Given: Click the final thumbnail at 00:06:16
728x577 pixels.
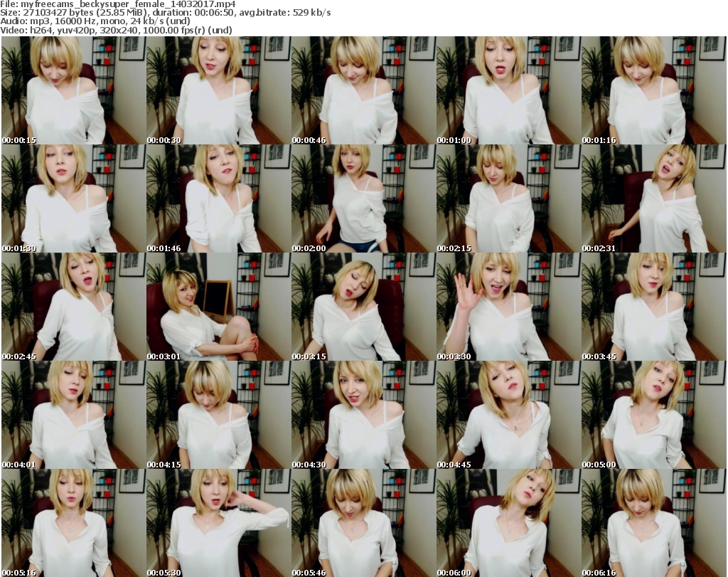Looking at the screenshot, I should click(x=653, y=523).
